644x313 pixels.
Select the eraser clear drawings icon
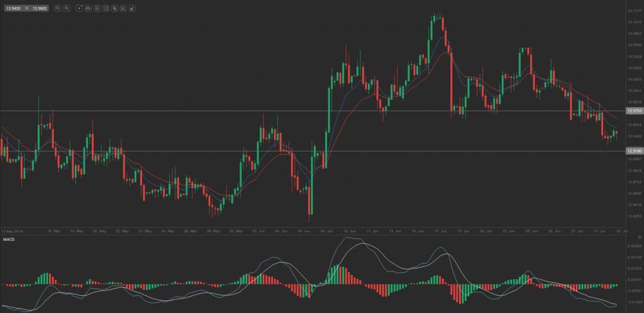pyautogui.click(x=133, y=8)
